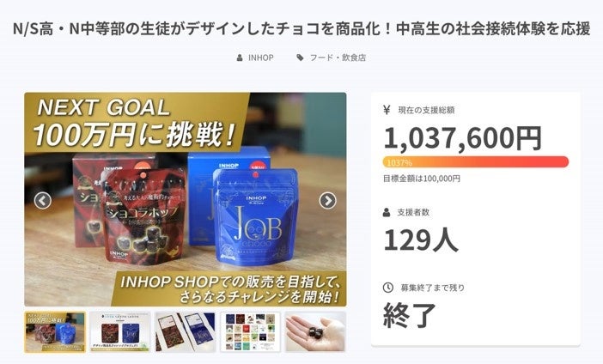Select the first NEXT GOAL thumbnail
Image resolution: width=603 pixels, height=364 pixels.
55,332
